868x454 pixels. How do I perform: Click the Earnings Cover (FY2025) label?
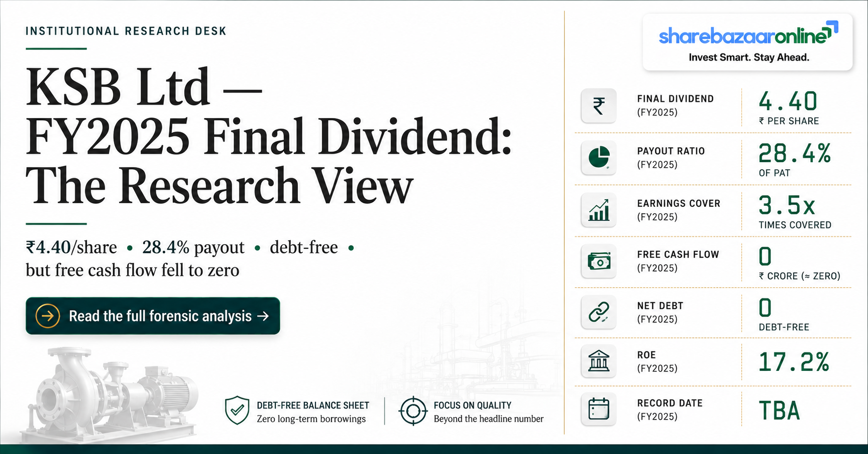pos(679,210)
